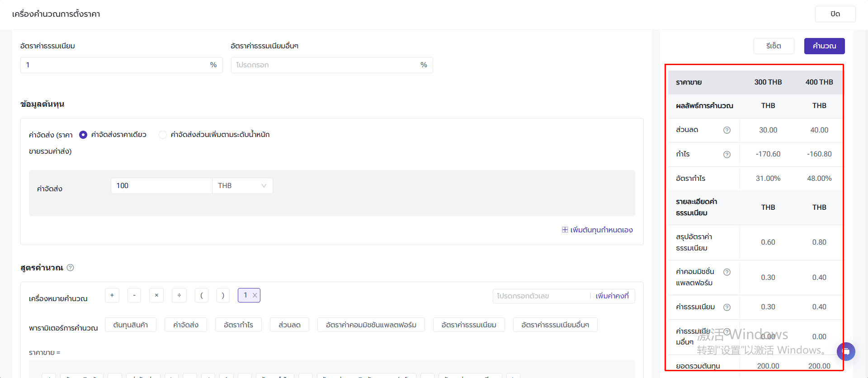Click the help icon next to กำไร
This screenshot has width=868, height=378.
727,155
